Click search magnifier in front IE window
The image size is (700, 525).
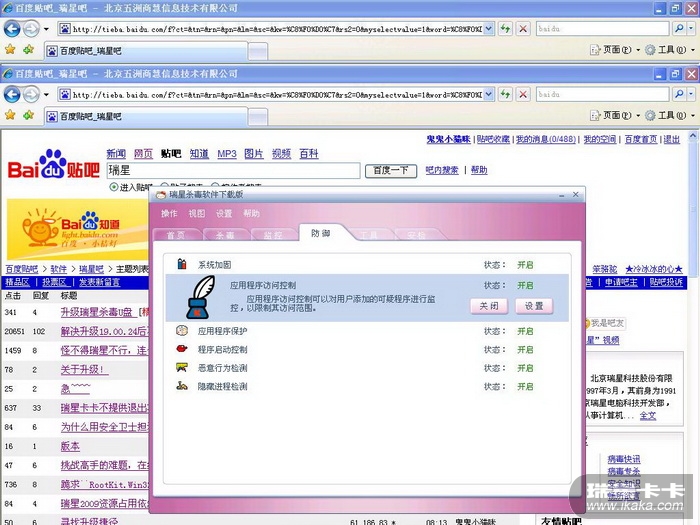(679, 94)
